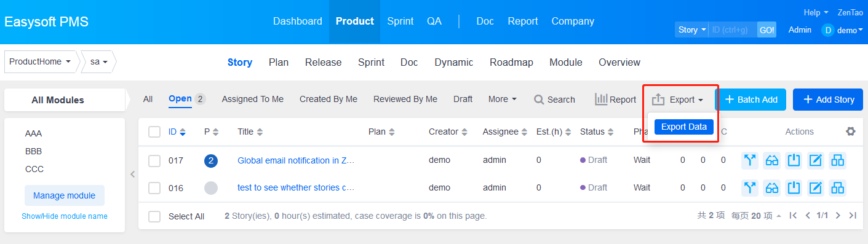This screenshot has height=244, width=868.
Task: Click the glasses review icon for story 017
Action: (772, 160)
